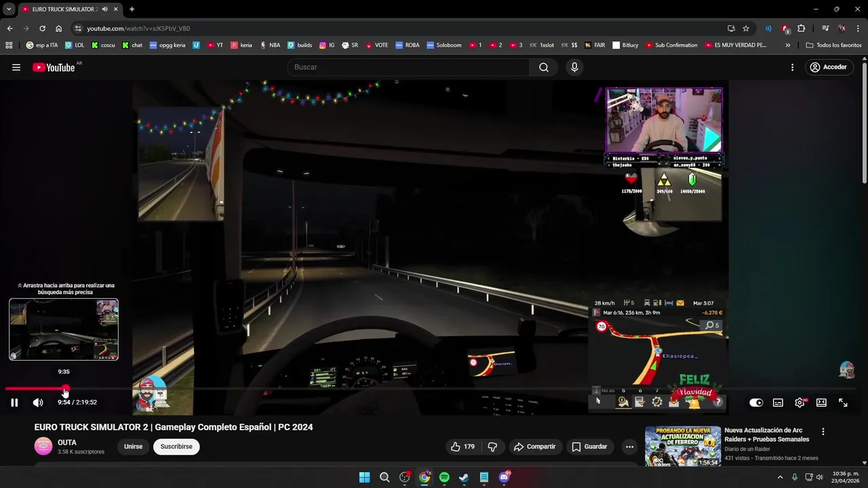Open YouTube hamburger guide menu
The image size is (868, 488).
(x=16, y=67)
